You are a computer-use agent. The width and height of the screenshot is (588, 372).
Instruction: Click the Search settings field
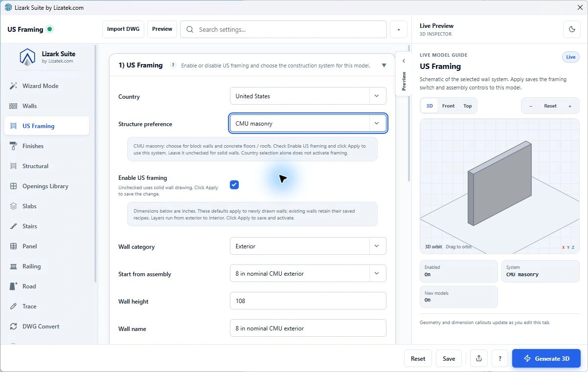[x=284, y=29]
